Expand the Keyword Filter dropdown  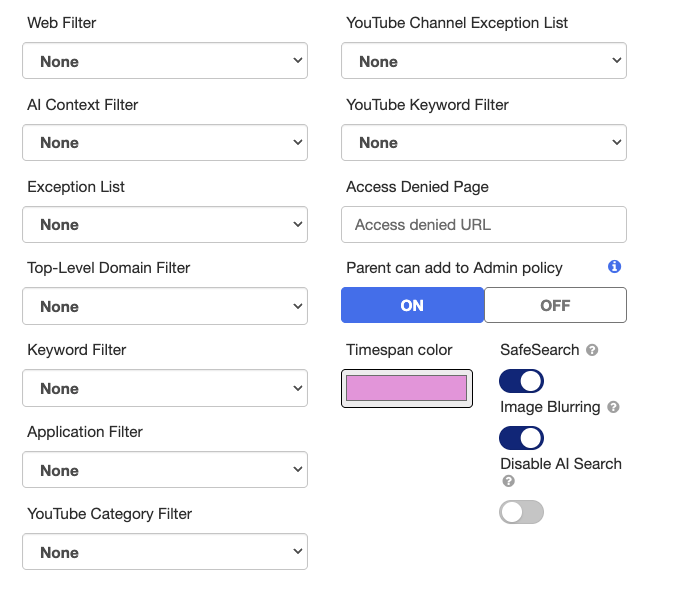tap(165, 388)
